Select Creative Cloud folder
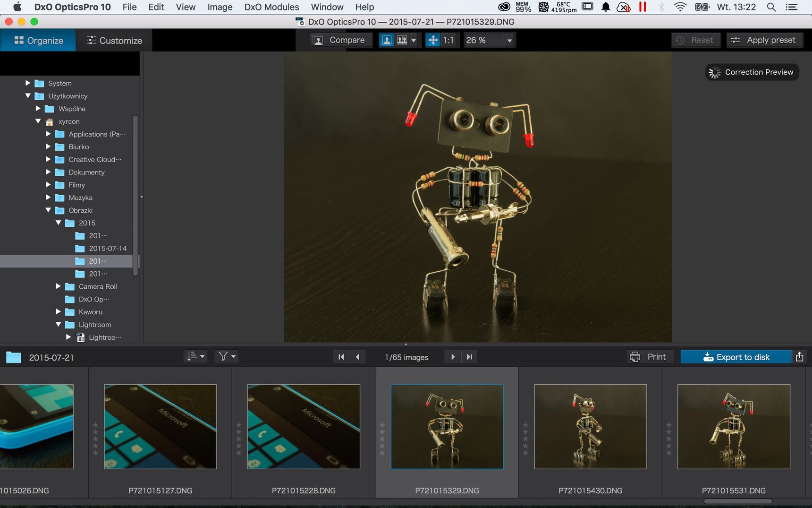 94,160
